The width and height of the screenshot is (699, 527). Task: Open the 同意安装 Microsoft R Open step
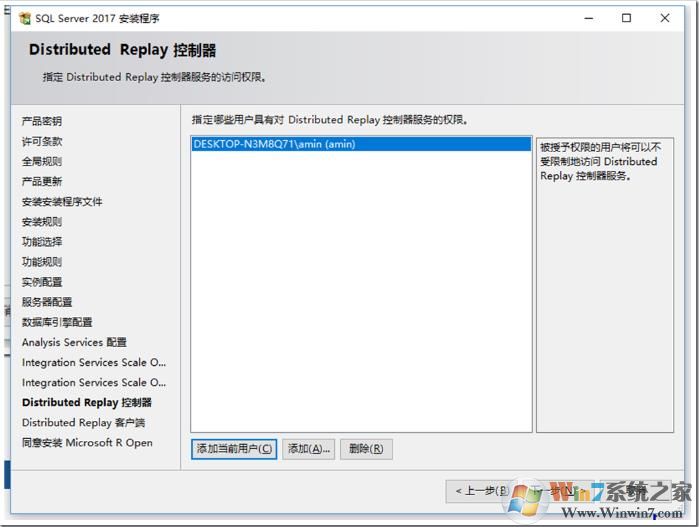87,442
